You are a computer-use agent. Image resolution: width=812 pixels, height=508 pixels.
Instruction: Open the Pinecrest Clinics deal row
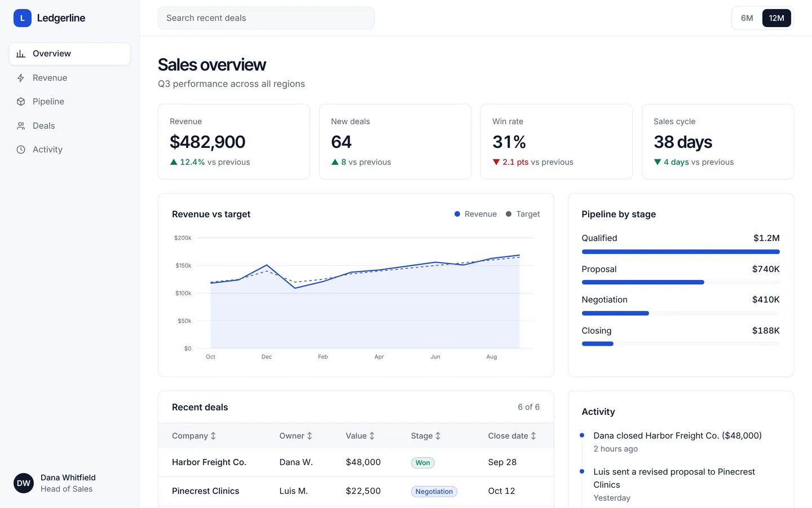[356, 491]
